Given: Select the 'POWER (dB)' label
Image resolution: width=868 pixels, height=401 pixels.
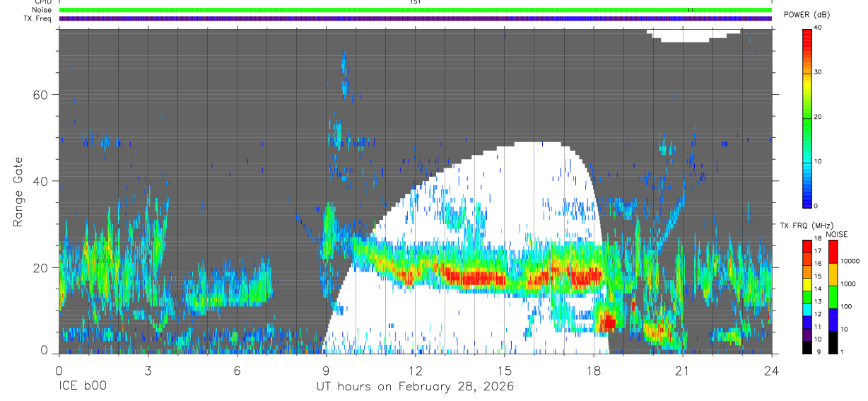Looking at the screenshot, I should (807, 15).
